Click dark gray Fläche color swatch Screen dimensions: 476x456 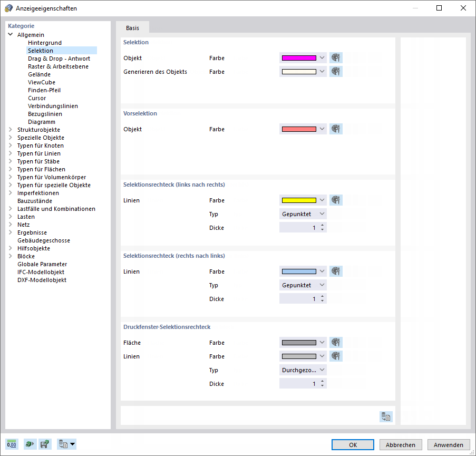[299, 343]
